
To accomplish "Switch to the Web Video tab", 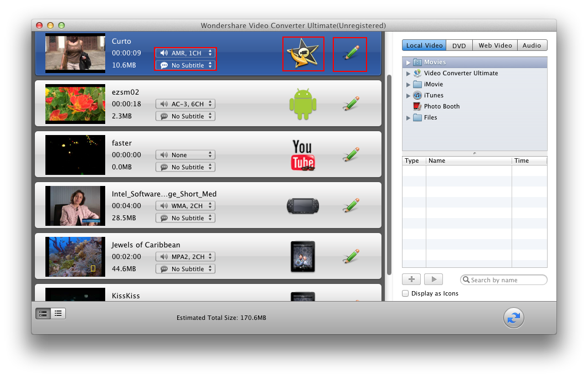I will click(496, 45).
